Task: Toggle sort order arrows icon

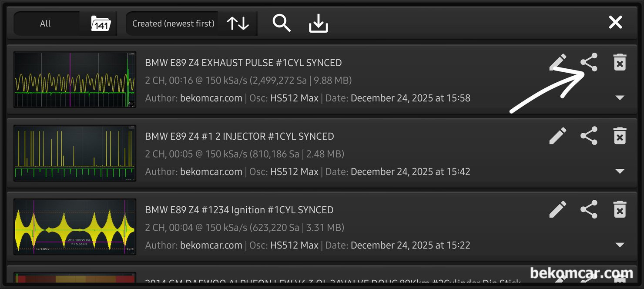Action: click(x=238, y=24)
